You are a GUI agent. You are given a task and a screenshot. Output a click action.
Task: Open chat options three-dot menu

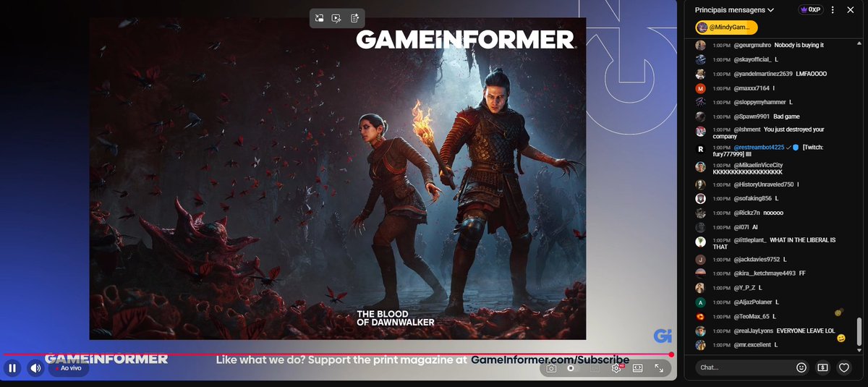(833, 10)
